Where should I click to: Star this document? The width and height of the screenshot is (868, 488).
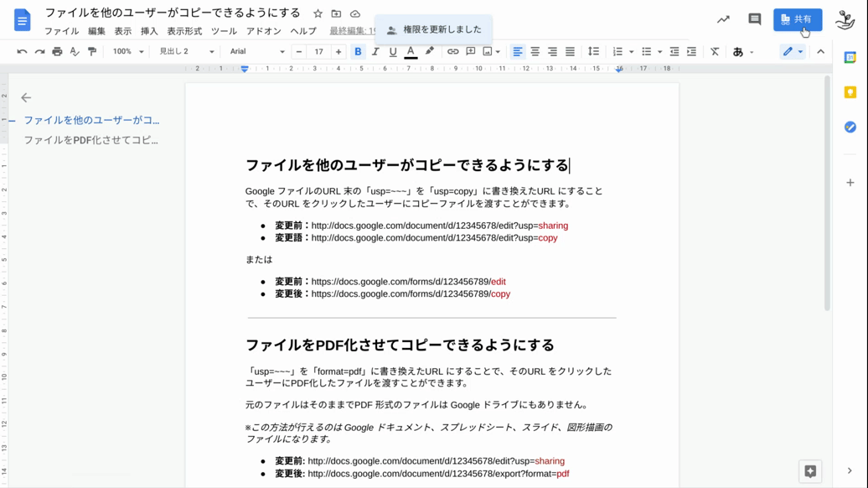318,13
